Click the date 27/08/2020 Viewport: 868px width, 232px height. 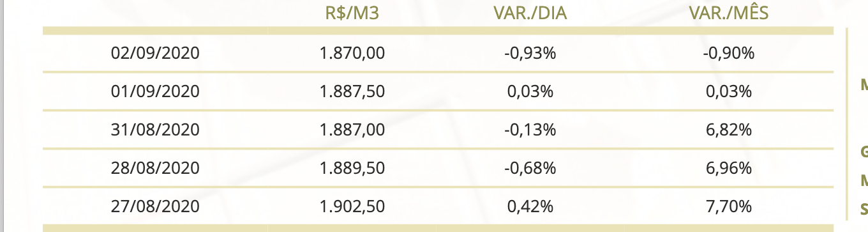coord(155,206)
